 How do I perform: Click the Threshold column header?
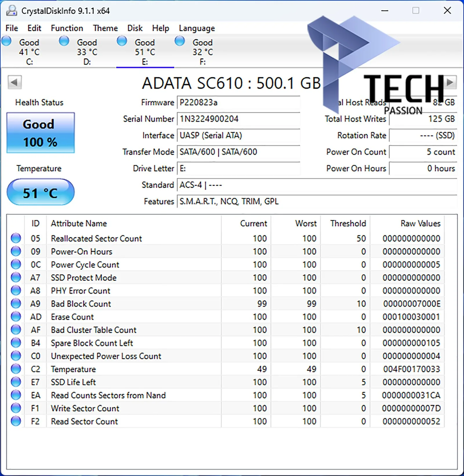[x=345, y=223]
